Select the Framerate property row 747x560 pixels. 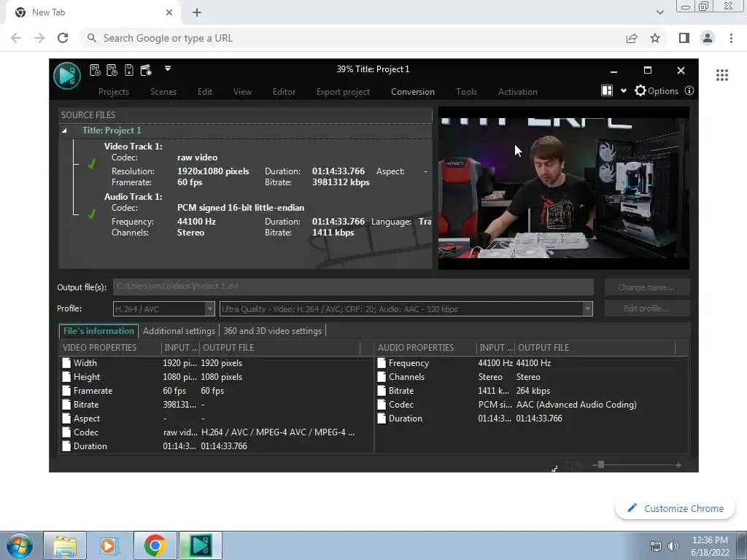pos(216,391)
